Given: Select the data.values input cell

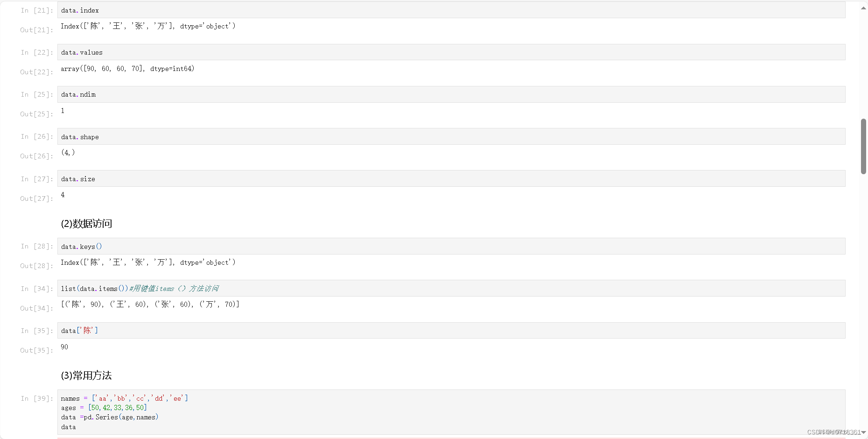Looking at the screenshot, I should 451,52.
